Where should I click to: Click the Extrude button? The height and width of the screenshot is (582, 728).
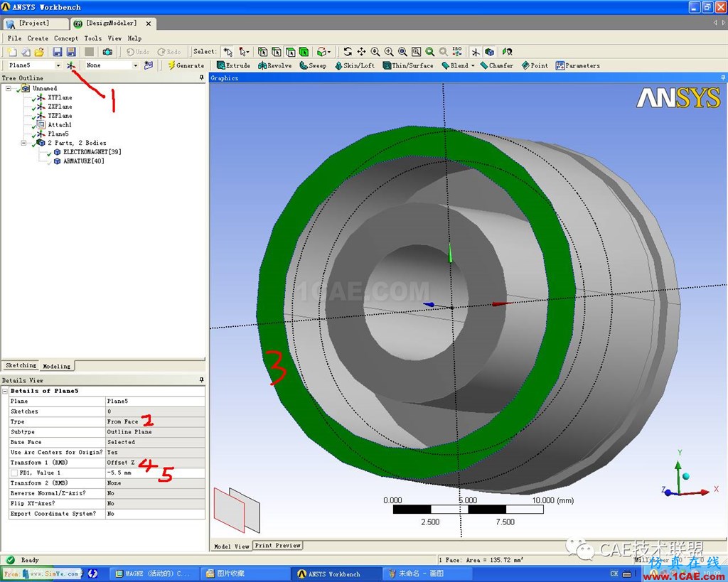click(233, 65)
